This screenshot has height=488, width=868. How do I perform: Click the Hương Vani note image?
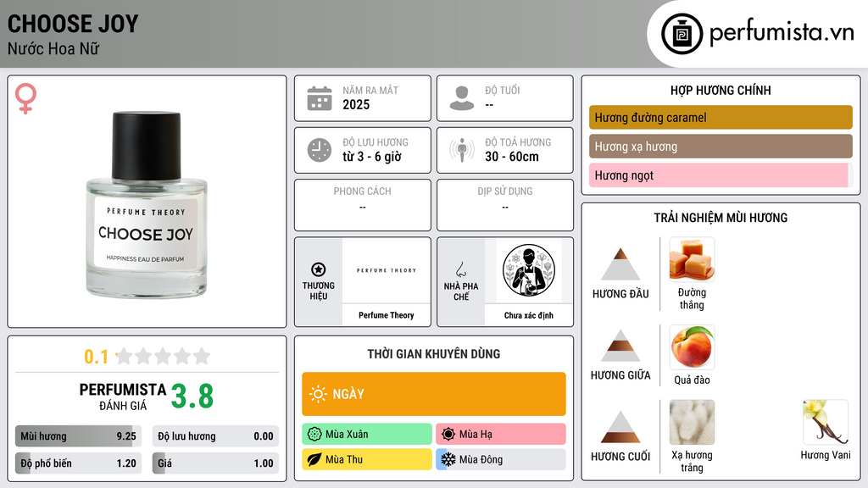tap(826, 422)
